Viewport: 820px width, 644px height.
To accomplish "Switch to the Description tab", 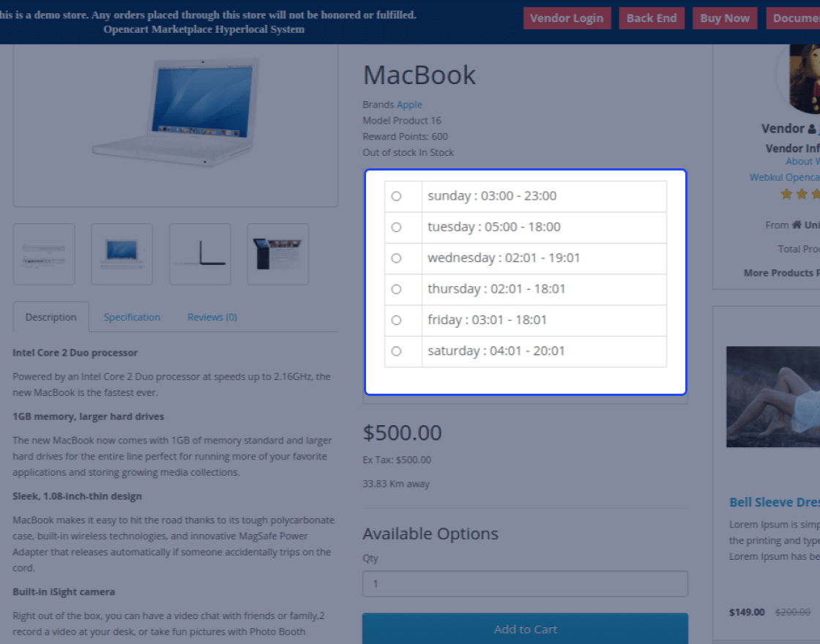I will point(51,317).
